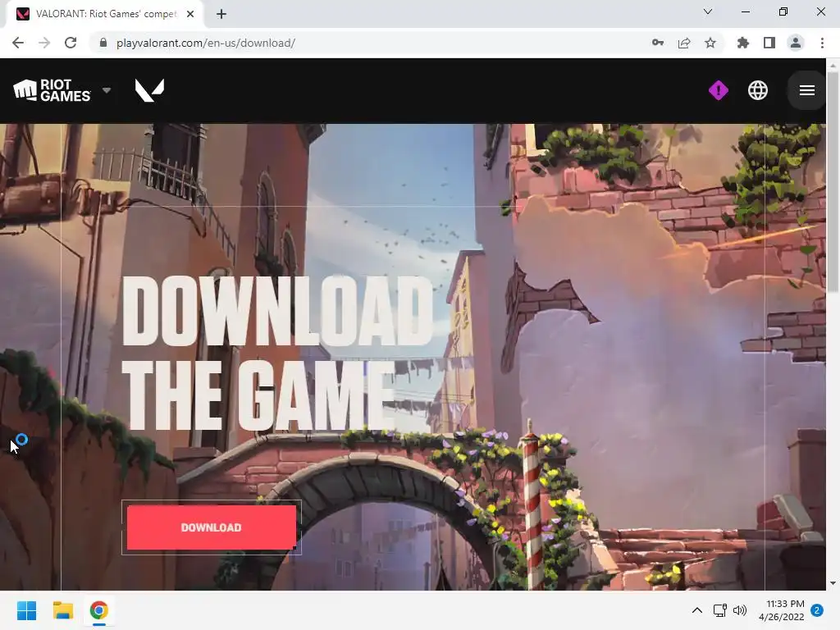
Task: Open the Chrome profile avatar
Action: 796,43
